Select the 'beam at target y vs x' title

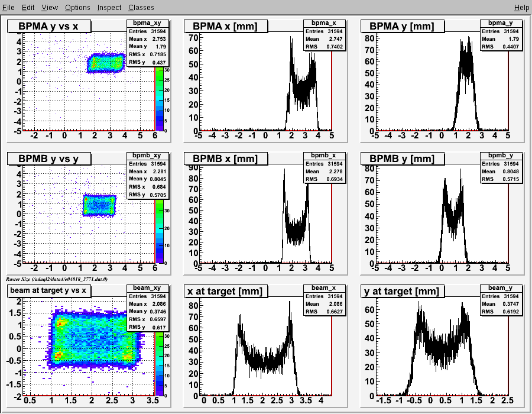[x=49, y=291]
